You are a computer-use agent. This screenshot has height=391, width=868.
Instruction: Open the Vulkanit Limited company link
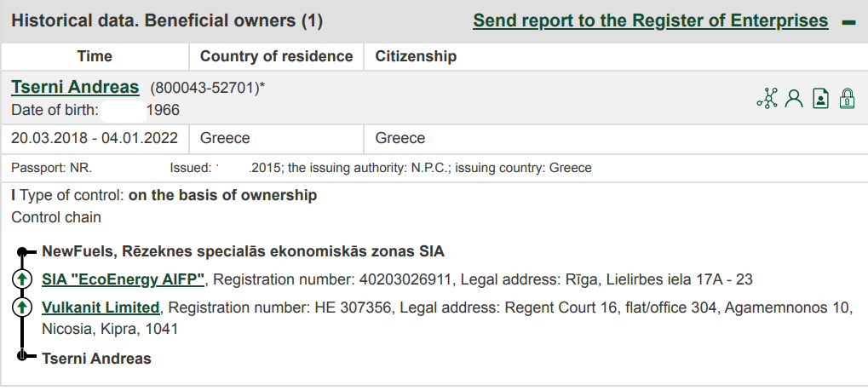click(x=101, y=307)
